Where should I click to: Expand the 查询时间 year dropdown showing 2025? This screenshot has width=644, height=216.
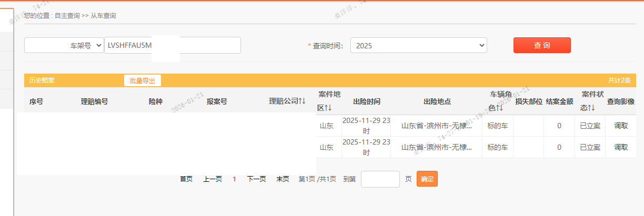tap(418, 46)
